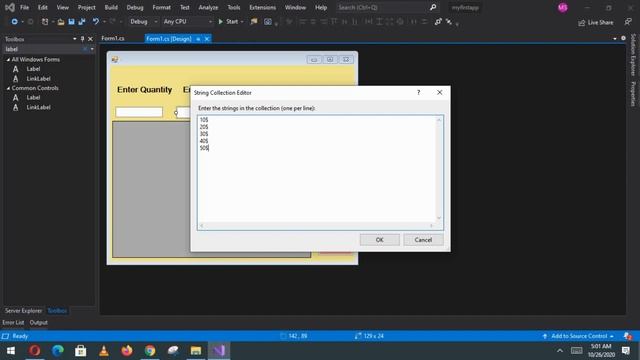Select the first textbox on the form designer

[x=139, y=112]
